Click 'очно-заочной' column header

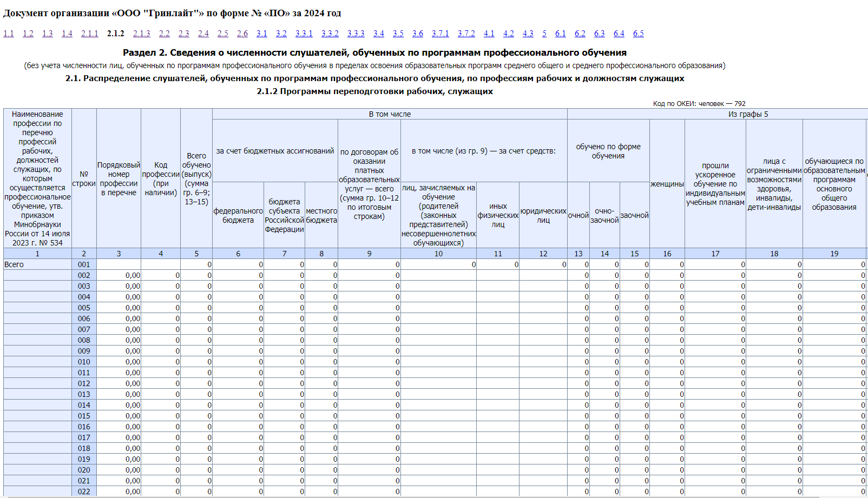pyautogui.click(x=604, y=215)
